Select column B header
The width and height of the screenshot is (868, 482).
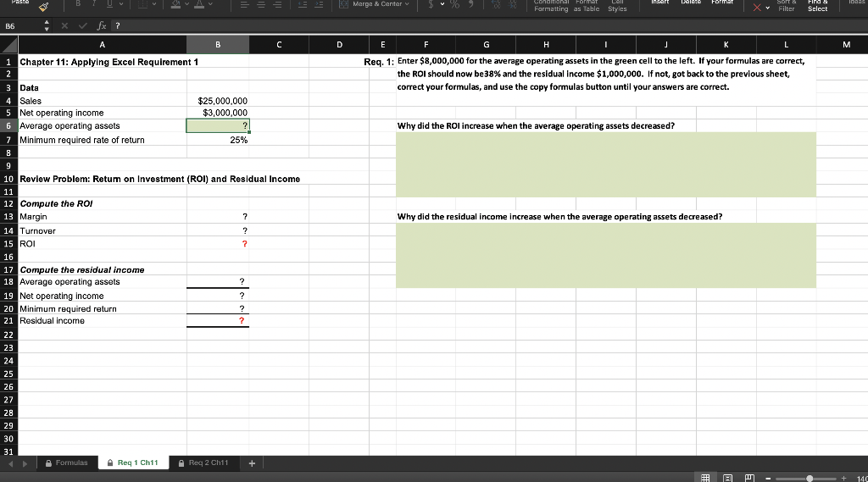coord(218,44)
